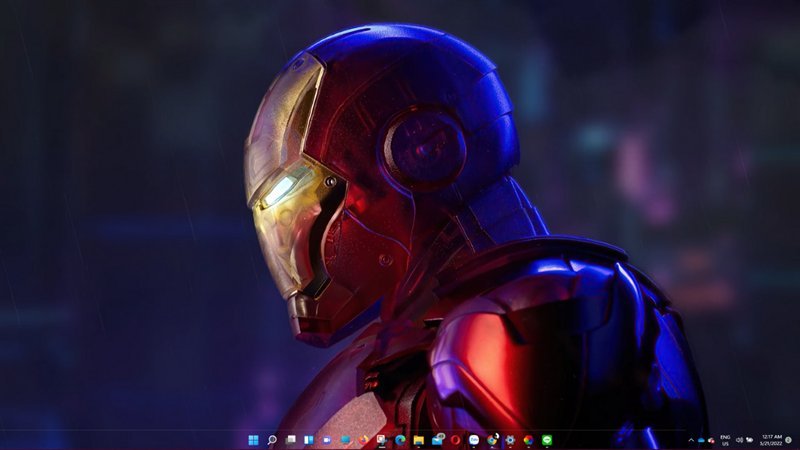Open the Windows Start menu
Image resolution: width=800 pixels, height=450 pixels.
click(253, 440)
